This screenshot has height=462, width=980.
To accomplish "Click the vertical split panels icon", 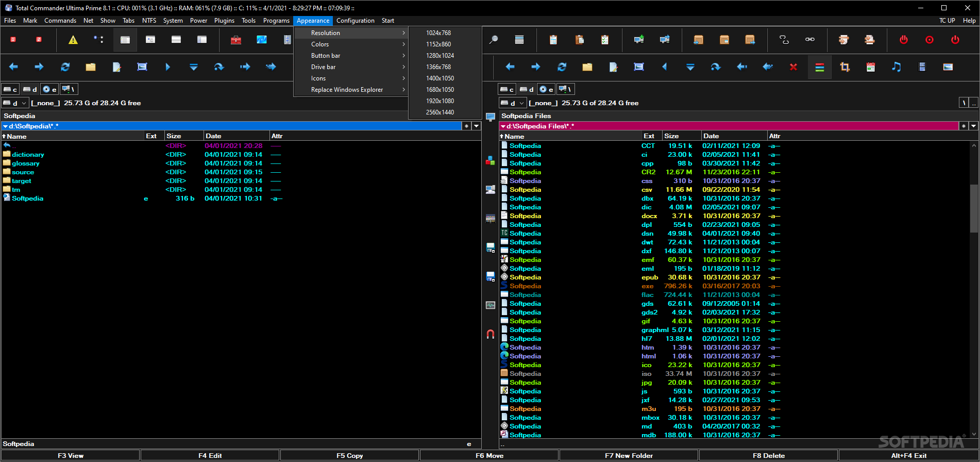I will [x=202, y=40].
